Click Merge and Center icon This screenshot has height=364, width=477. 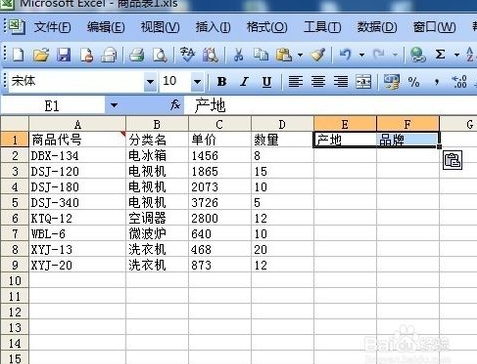pyautogui.click(x=363, y=81)
